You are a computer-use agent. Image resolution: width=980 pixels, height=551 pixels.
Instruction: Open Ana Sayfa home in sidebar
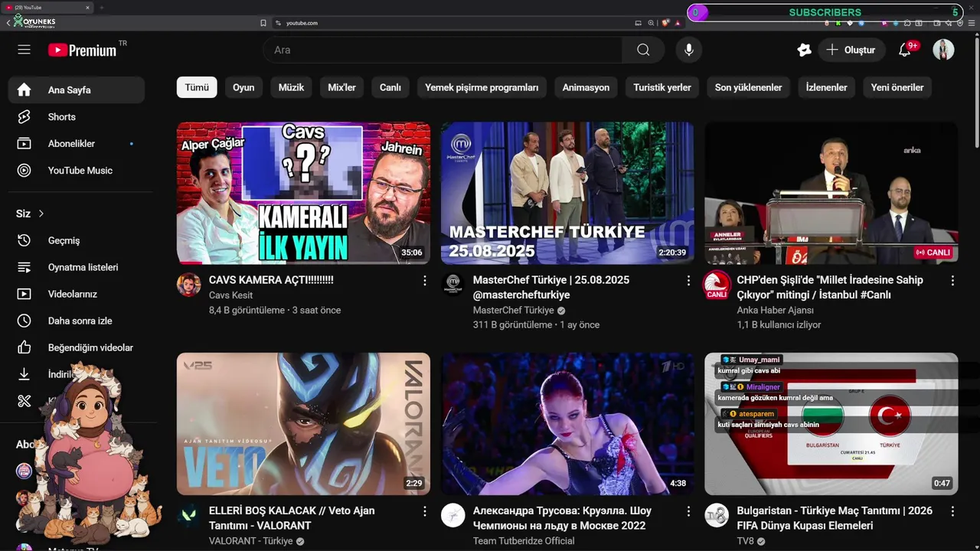tap(77, 90)
